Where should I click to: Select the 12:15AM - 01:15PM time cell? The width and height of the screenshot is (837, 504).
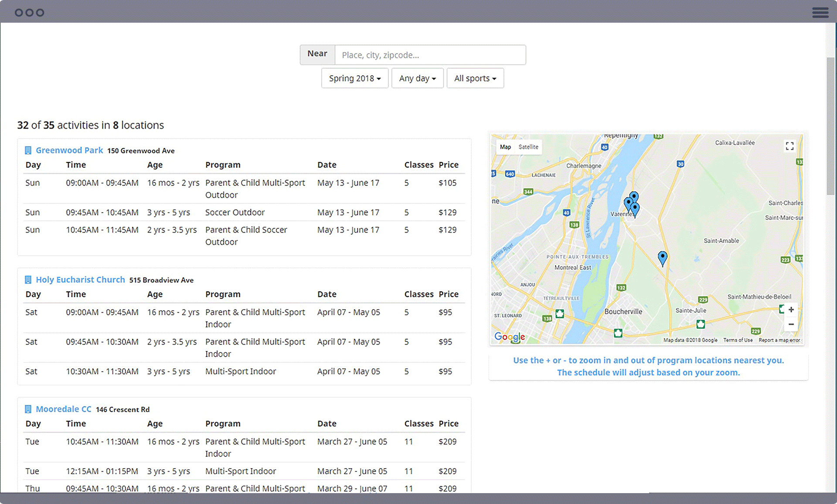tap(102, 471)
